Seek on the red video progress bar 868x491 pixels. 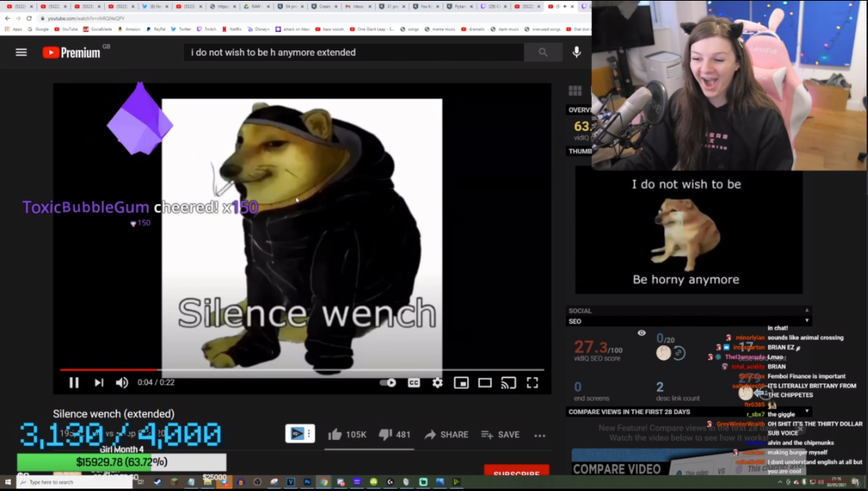tap(302, 369)
